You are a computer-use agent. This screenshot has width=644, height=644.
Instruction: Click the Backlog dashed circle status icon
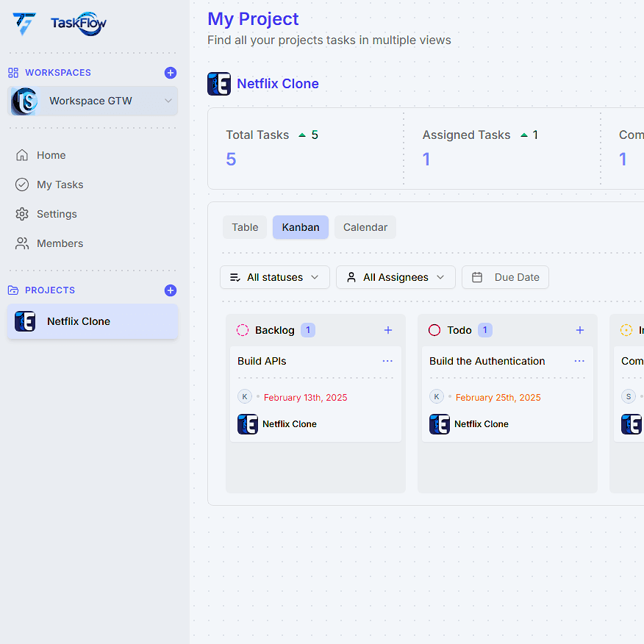click(x=243, y=330)
